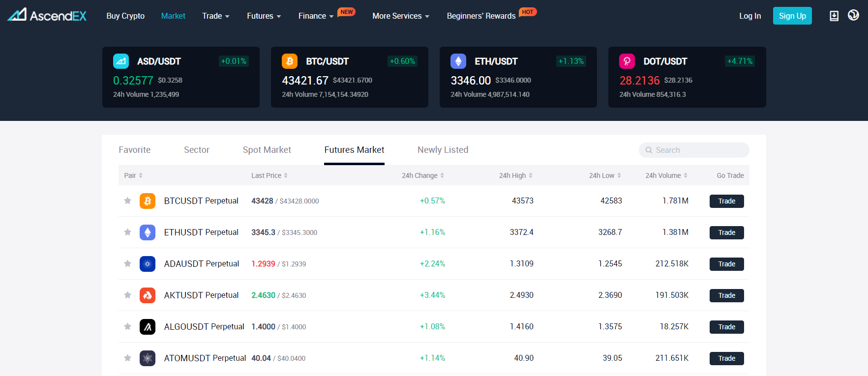
Task: Open the DOT/USDT ticker card
Action: (x=687, y=77)
